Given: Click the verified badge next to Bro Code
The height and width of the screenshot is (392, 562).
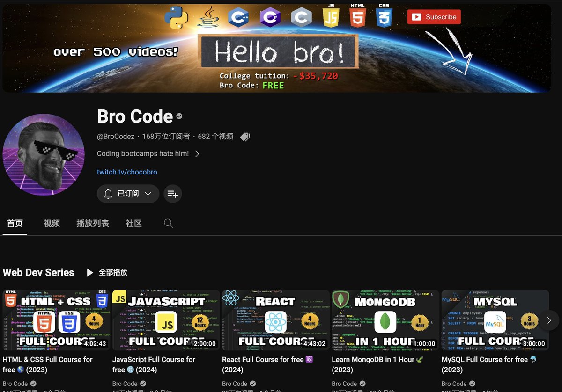Looking at the screenshot, I should (x=178, y=116).
